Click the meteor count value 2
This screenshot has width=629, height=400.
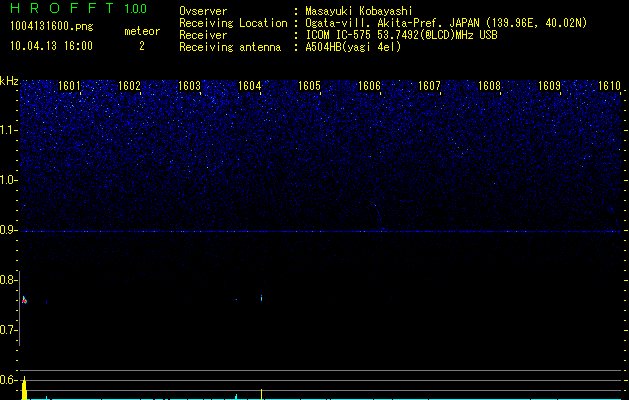(x=142, y=47)
